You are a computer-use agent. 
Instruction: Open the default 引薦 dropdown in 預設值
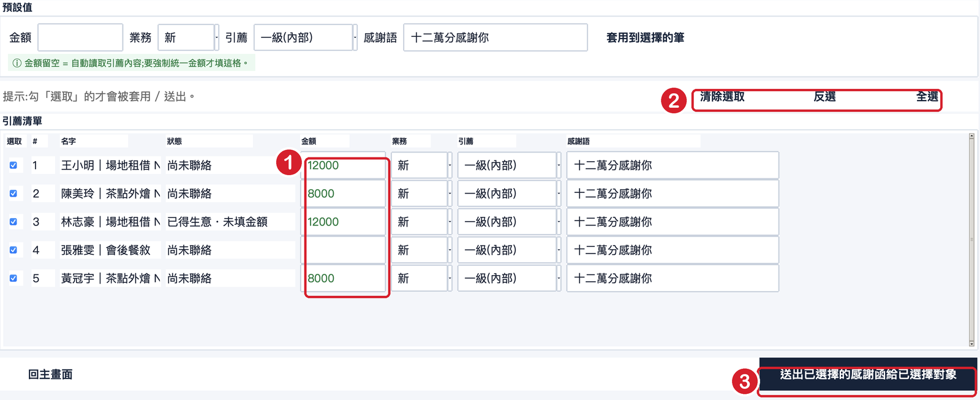tap(305, 37)
